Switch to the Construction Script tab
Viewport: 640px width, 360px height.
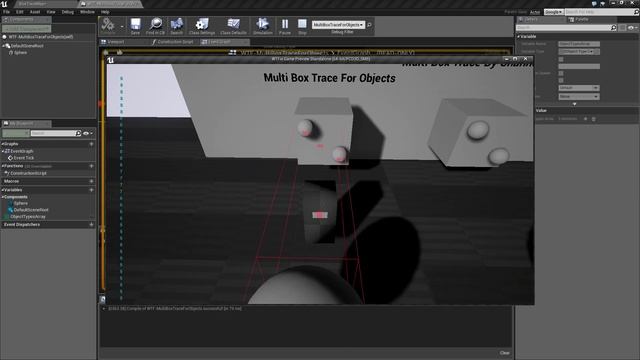point(175,42)
